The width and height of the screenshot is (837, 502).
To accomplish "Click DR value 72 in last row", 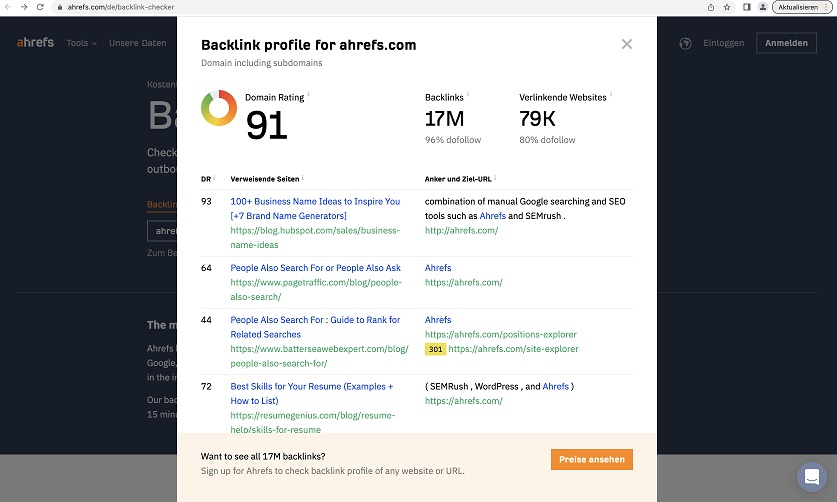I will pyautogui.click(x=206, y=386).
